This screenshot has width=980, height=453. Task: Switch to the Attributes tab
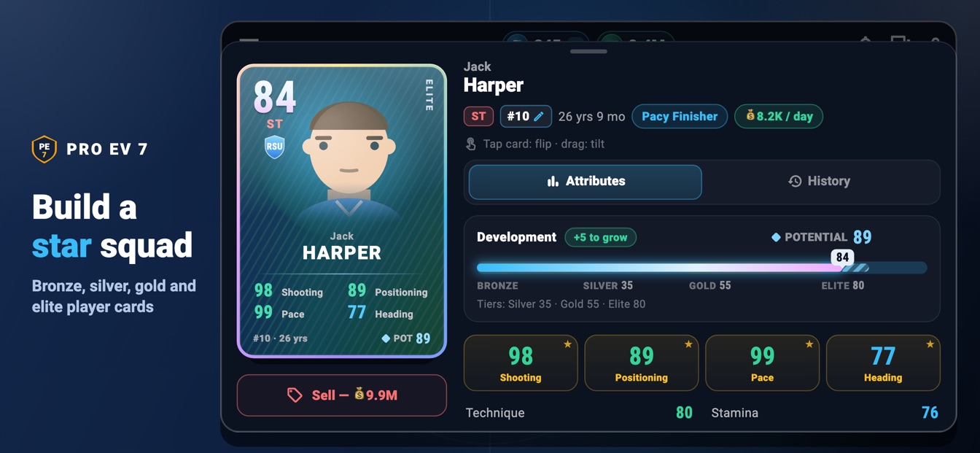(585, 181)
